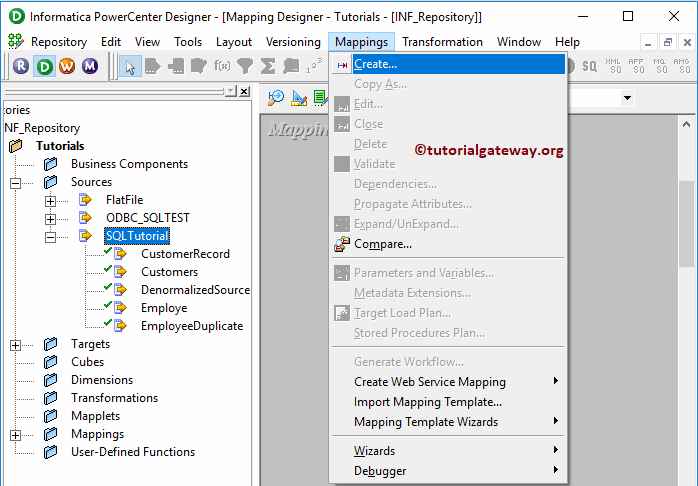Select the Transformations folder
The image size is (698, 486).
click(114, 398)
